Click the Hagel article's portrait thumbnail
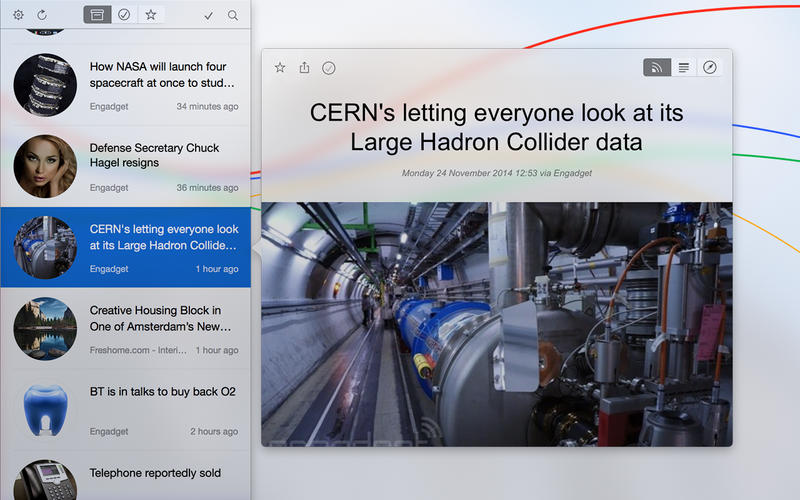Image resolution: width=800 pixels, height=500 pixels. [x=45, y=166]
